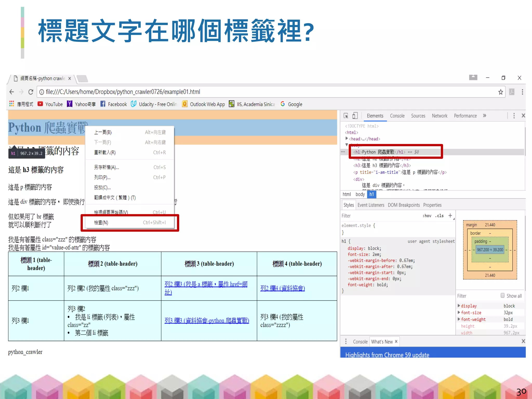This screenshot has width=532, height=399.
Task: Expand the head element node
Action: pos(347,139)
